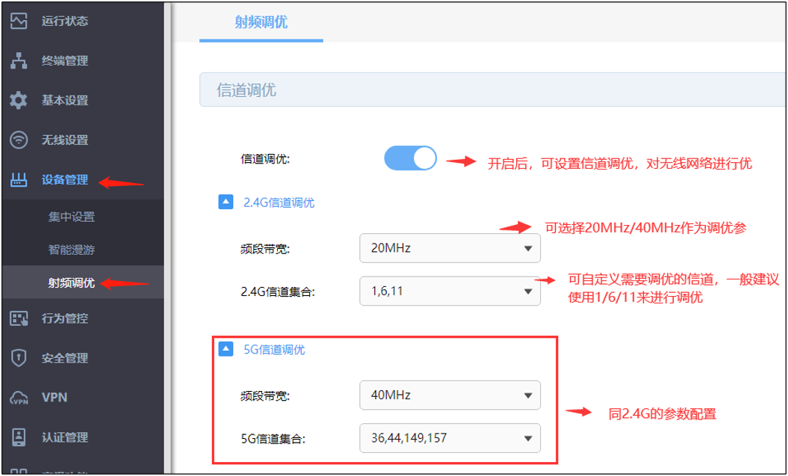Collapse the 2.4G信道调优 section arrow
The height and width of the screenshot is (476, 788).
pyautogui.click(x=226, y=202)
